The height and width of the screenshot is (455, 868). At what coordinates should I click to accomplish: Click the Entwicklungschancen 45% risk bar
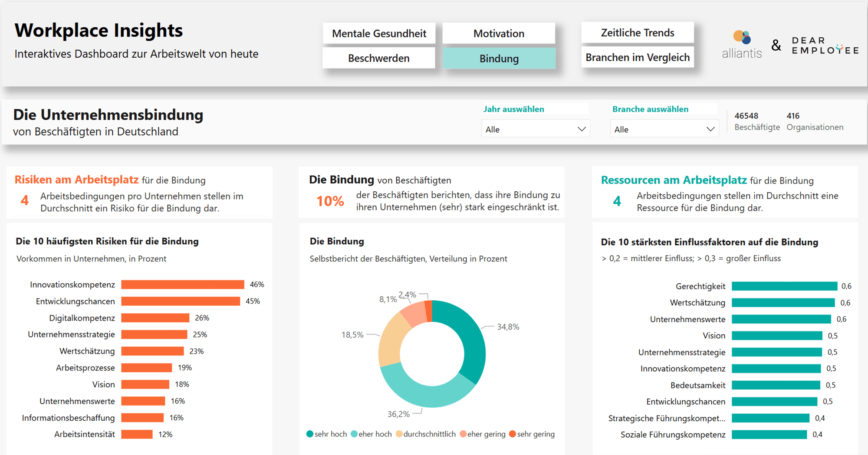click(x=181, y=301)
